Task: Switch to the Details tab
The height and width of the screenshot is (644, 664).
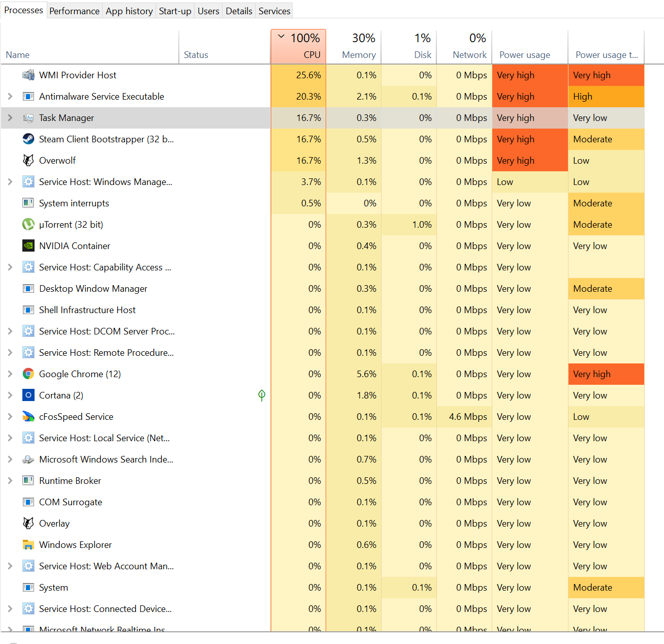Action: coord(239,11)
